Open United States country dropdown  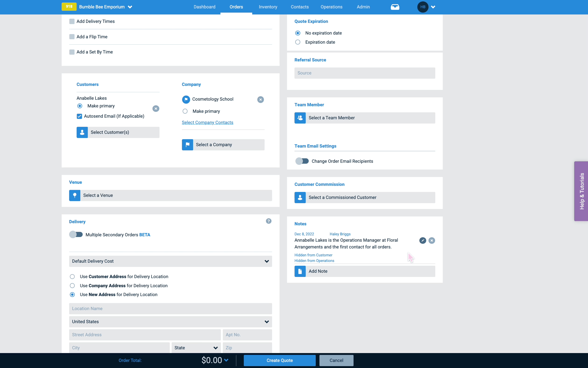point(170,322)
